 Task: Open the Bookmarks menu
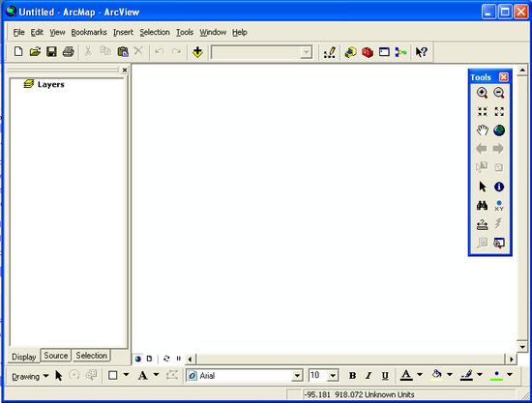point(89,32)
